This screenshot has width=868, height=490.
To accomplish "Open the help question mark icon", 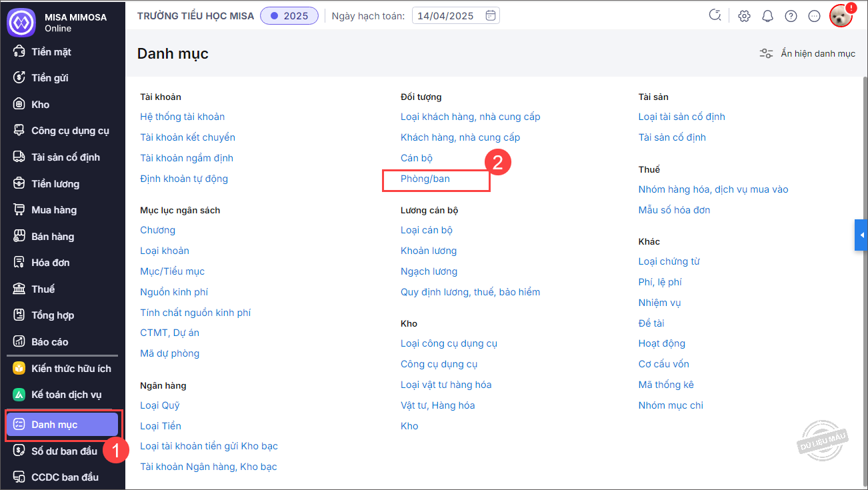I will pos(791,16).
